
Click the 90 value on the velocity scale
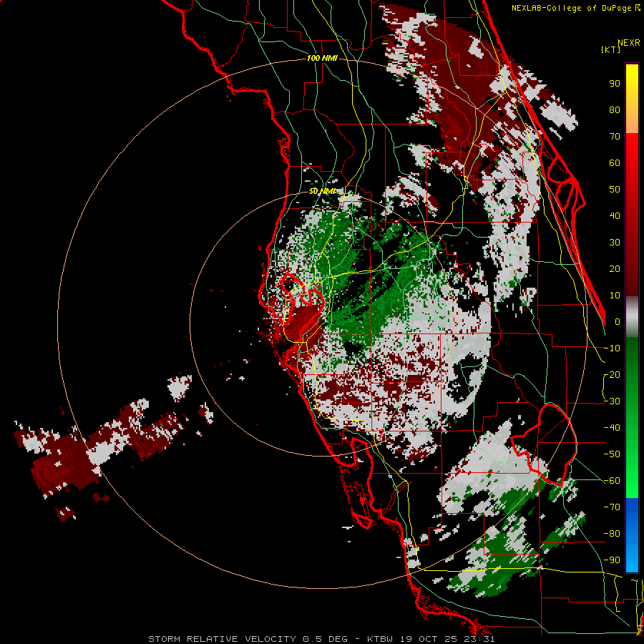click(x=615, y=84)
